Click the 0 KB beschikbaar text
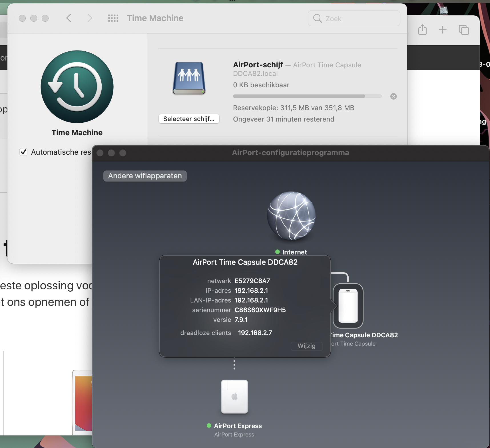490x448 pixels. coord(261,85)
